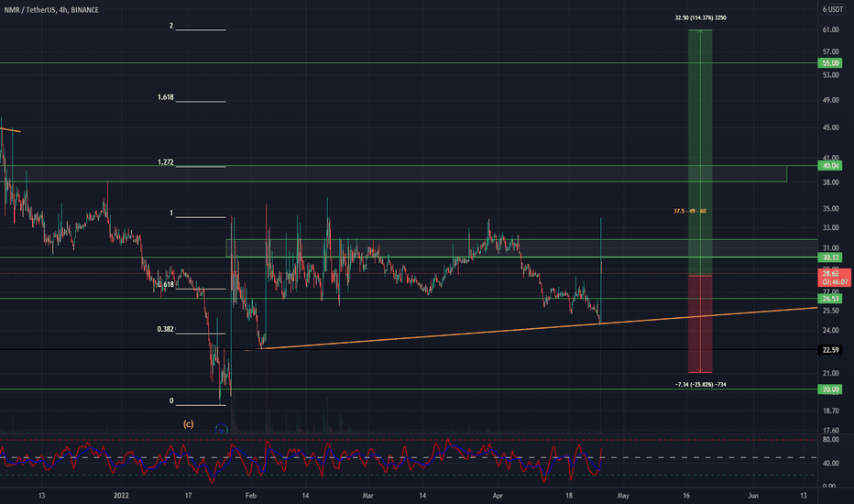
Task: Click the 53.00 price axis tick
Action: pos(830,74)
